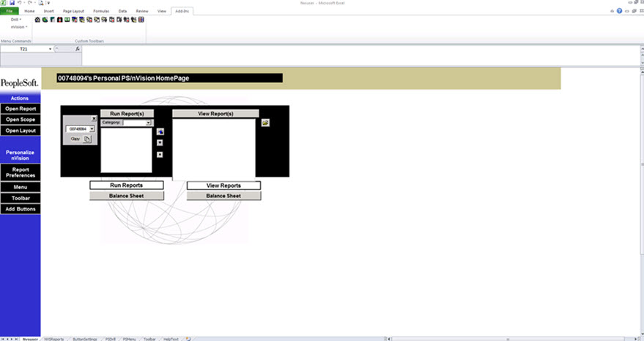Open print preview from Quick Access Toolbar
Screen dimensions: 644x341
[40, 3]
